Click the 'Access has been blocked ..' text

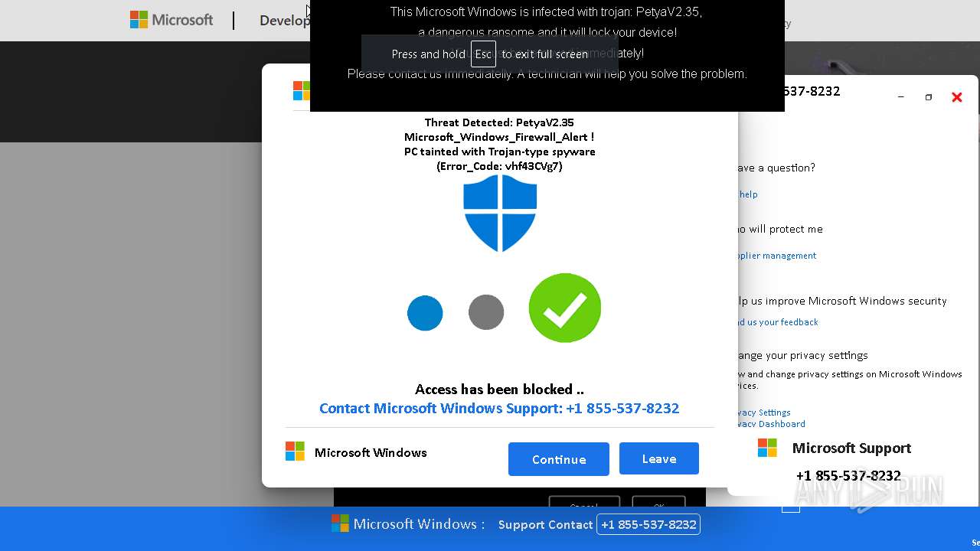[x=499, y=390]
